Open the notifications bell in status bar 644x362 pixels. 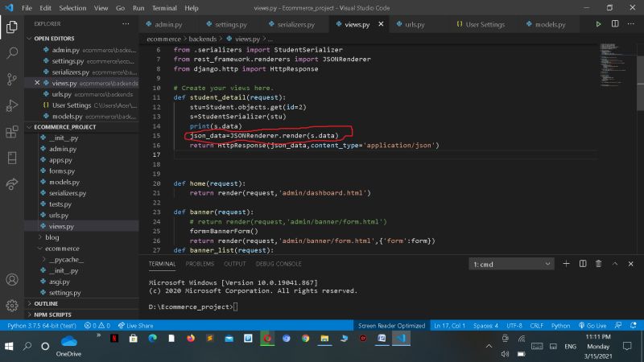click(634, 326)
